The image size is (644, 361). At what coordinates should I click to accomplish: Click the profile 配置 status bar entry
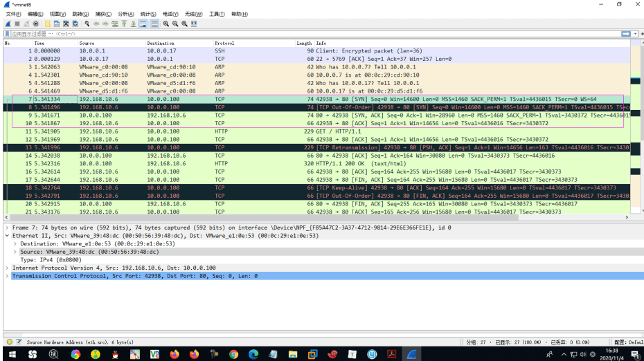click(628, 342)
